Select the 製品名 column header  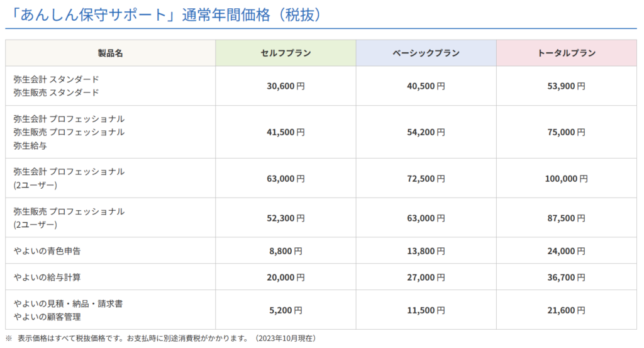pyautogui.click(x=111, y=53)
